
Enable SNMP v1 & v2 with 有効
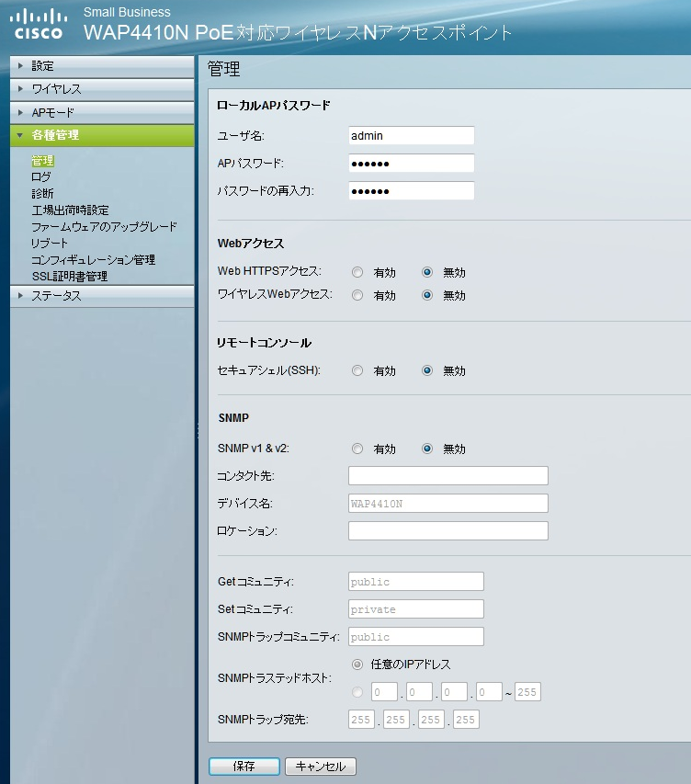pyautogui.click(x=357, y=449)
